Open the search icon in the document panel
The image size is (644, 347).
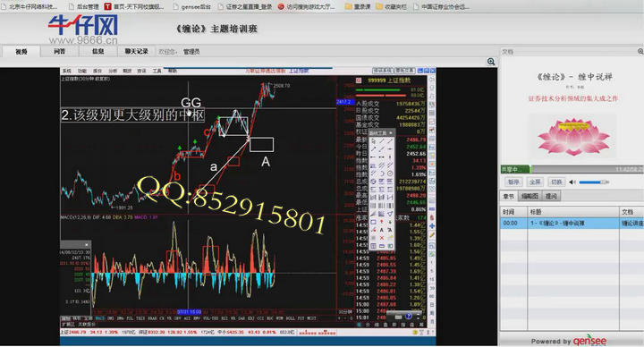point(640,51)
